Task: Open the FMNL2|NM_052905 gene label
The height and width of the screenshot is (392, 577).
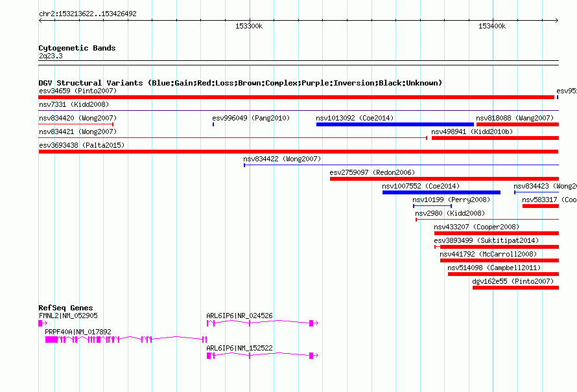Action: (68, 316)
